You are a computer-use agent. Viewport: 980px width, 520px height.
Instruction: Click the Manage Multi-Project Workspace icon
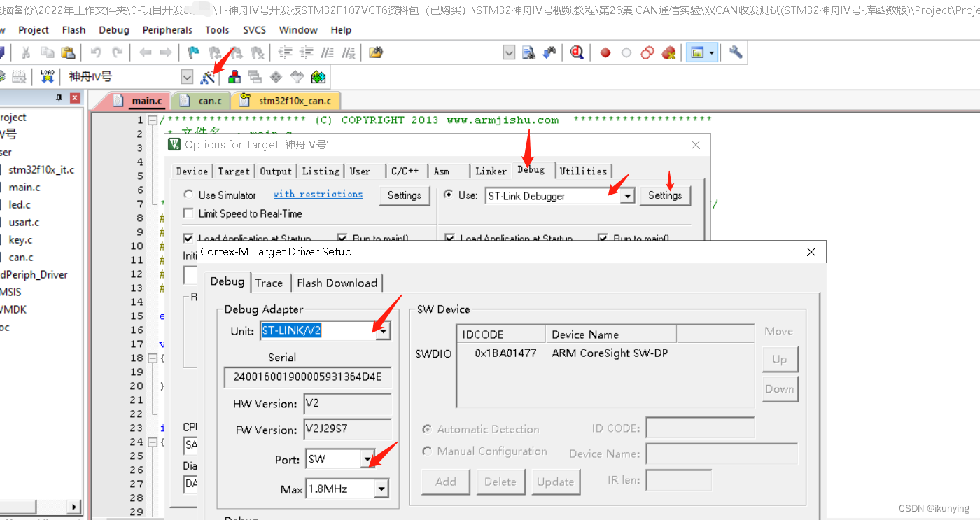[x=255, y=77]
